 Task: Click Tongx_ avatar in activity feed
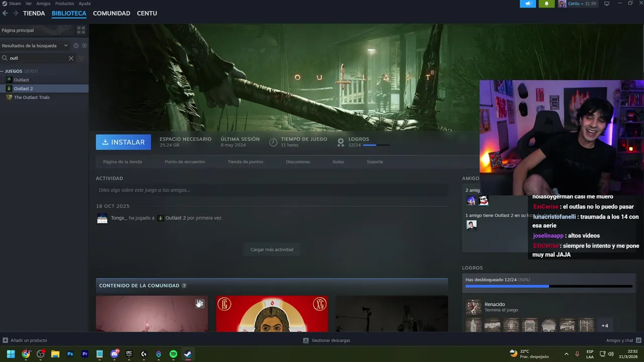click(102, 218)
